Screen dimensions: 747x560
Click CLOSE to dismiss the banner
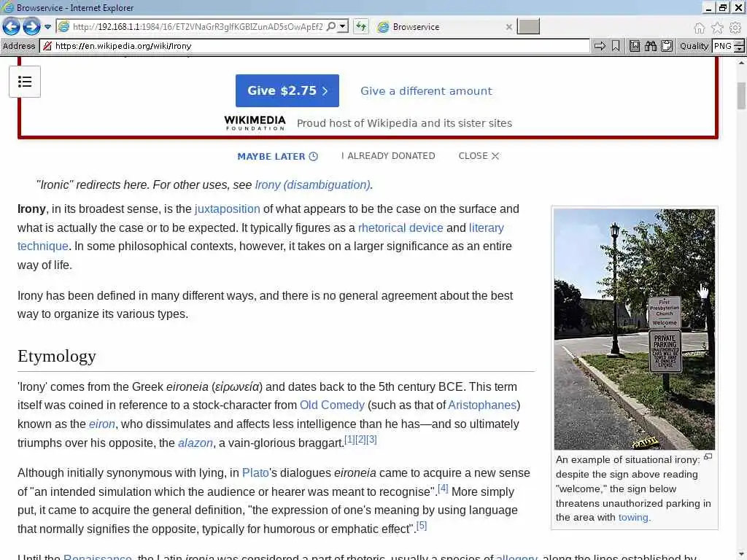coord(479,156)
